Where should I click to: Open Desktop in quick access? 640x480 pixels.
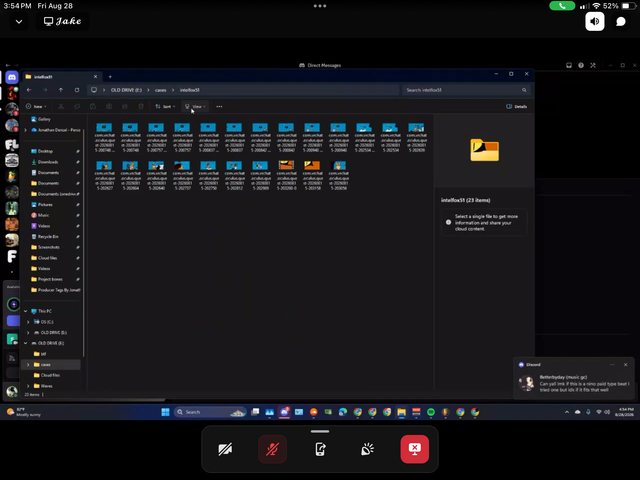pos(45,151)
